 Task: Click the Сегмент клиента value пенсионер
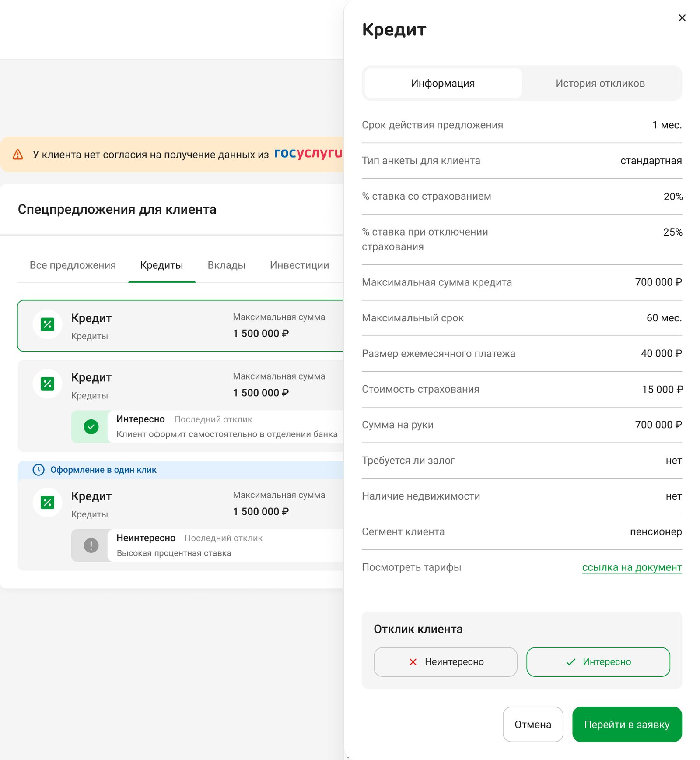coord(656,532)
